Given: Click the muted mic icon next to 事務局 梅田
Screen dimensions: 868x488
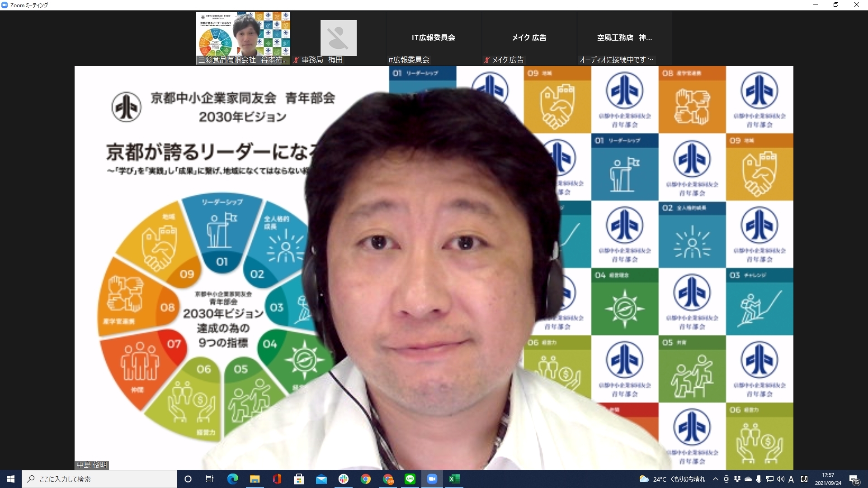Looking at the screenshot, I should point(296,60).
